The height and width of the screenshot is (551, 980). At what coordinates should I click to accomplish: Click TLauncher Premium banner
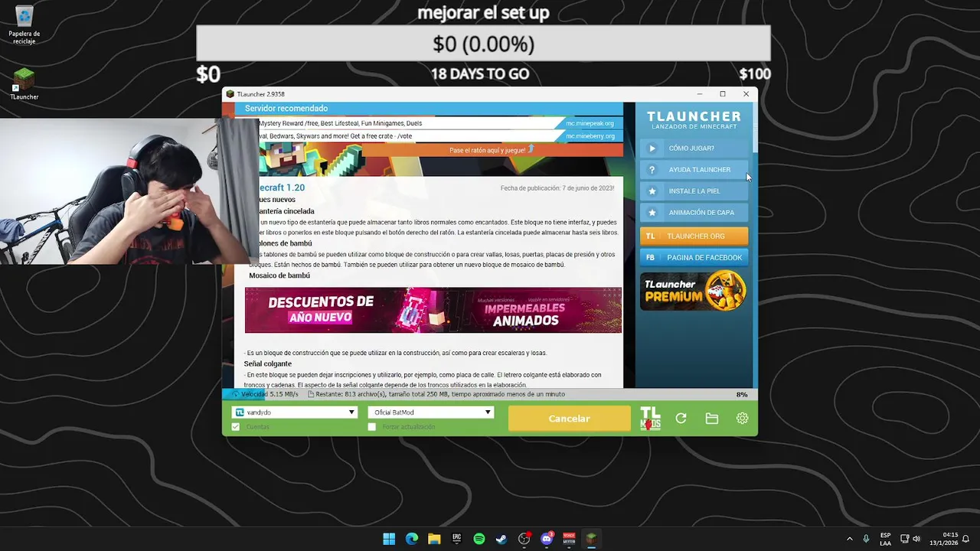(x=694, y=292)
